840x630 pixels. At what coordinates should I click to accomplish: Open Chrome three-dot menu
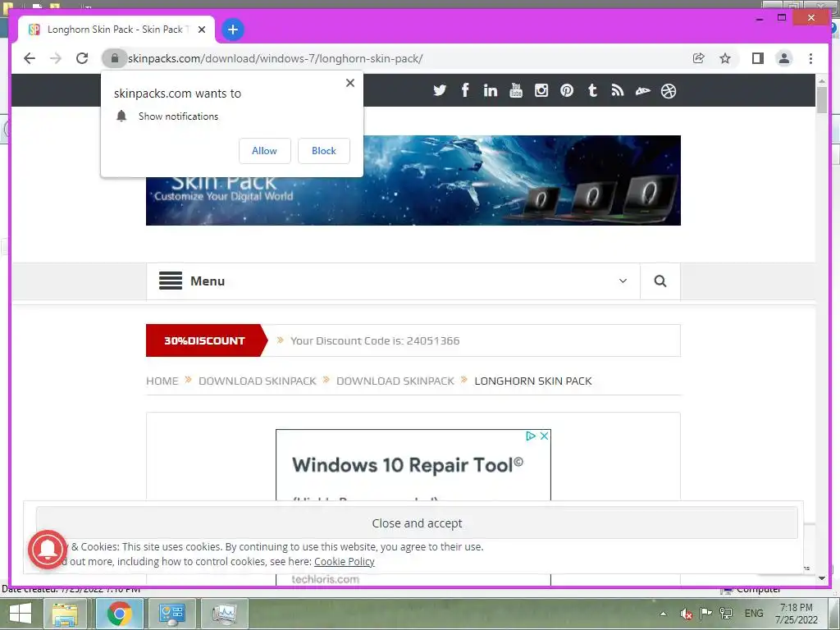810,58
